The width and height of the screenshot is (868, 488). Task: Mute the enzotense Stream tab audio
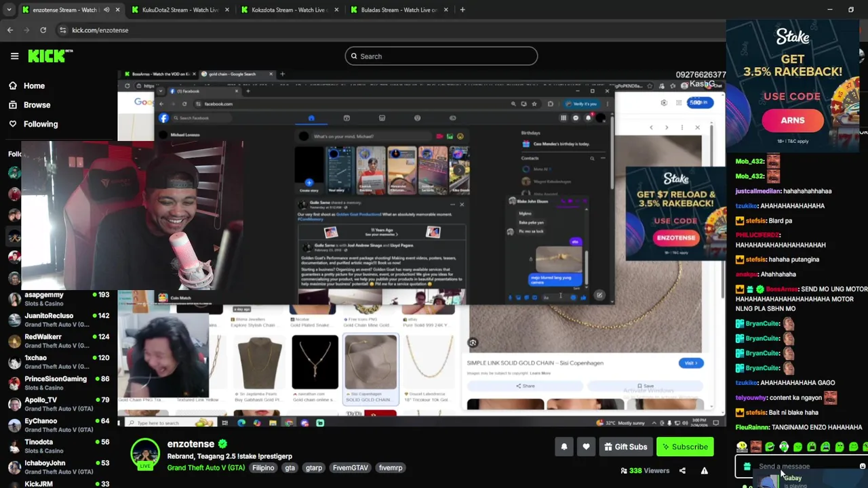click(106, 10)
